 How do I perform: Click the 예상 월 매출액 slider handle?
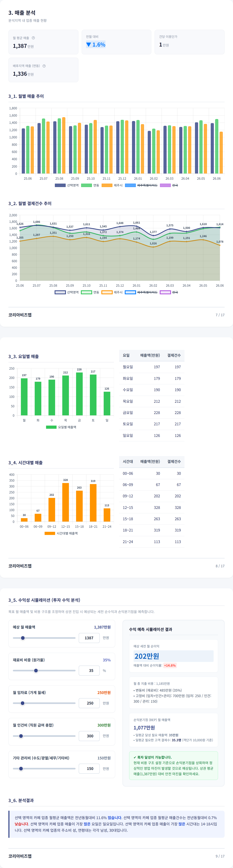(23, 638)
